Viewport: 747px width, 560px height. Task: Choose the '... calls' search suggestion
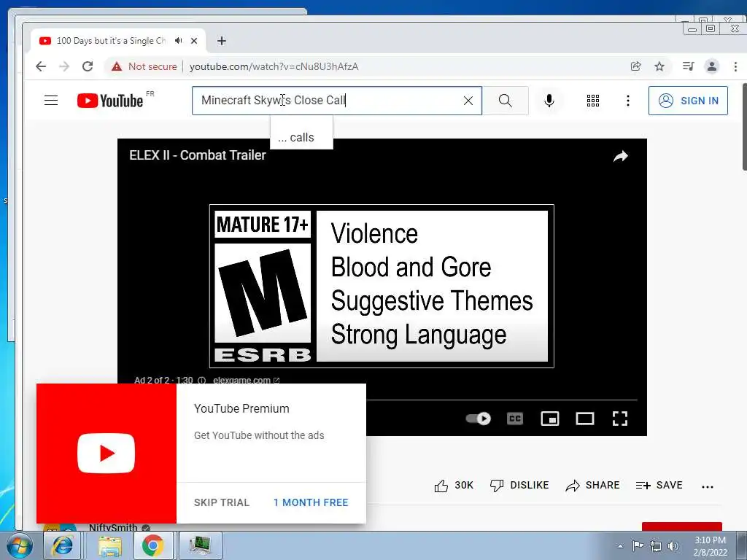click(x=301, y=138)
